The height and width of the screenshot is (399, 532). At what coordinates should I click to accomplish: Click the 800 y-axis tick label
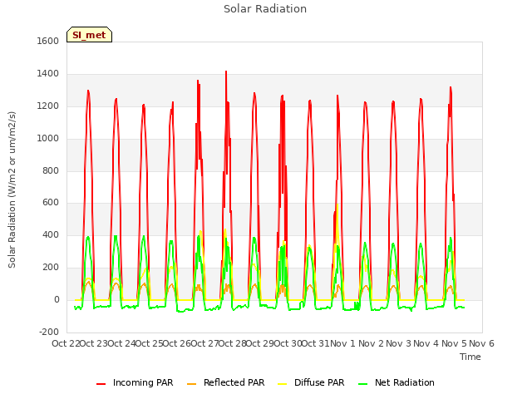click(x=51, y=170)
